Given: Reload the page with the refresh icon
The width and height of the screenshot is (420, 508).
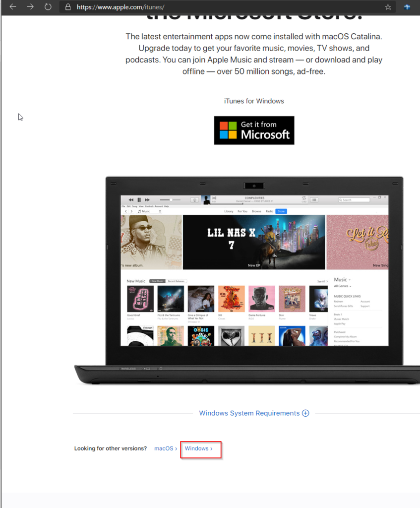Looking at the screenshot, I should (x=48, y=7).
